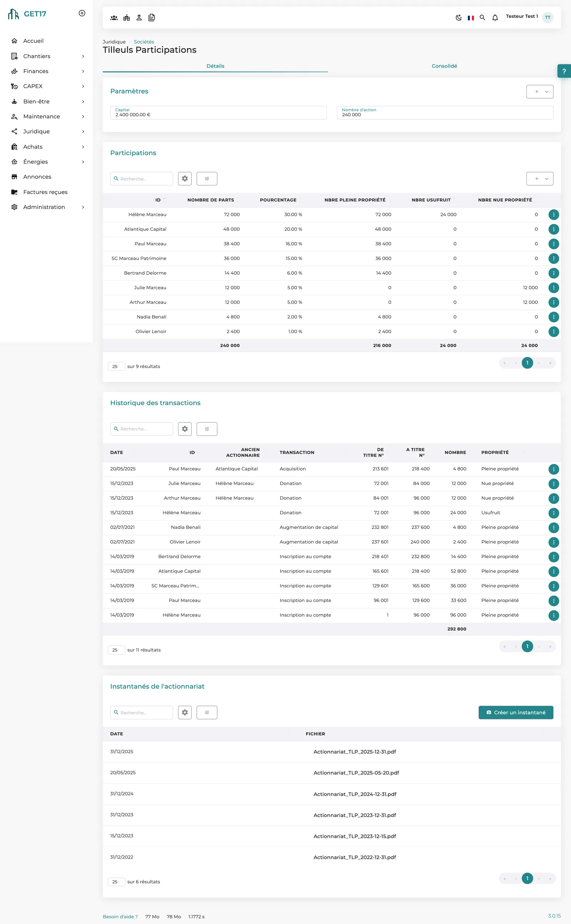Open the person-stamp icon in top toolbar
The width and height of the screenshot is (571, 924).
click(x=139, y=18)
